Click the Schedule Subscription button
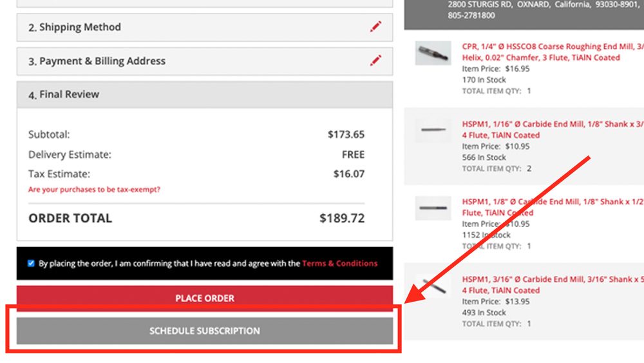Viewport: 644px width, 363px height. point(205,331)
